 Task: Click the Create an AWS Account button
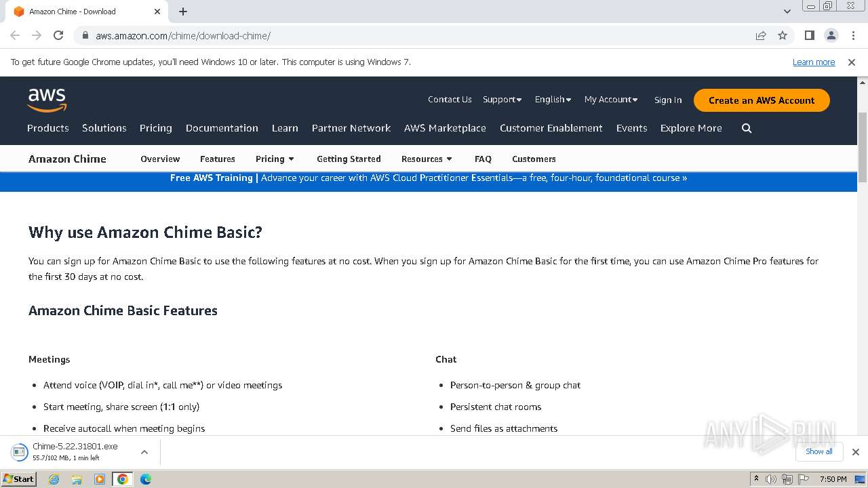762,100
